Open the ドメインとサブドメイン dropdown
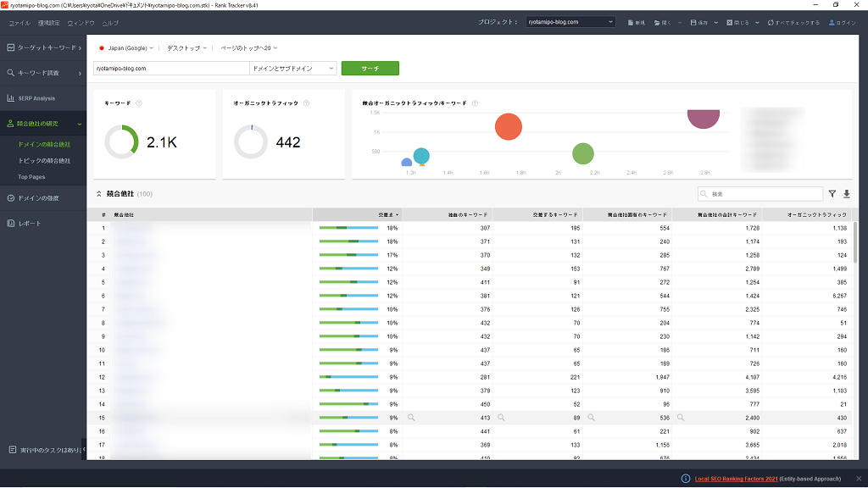 (x=293, y=69)
